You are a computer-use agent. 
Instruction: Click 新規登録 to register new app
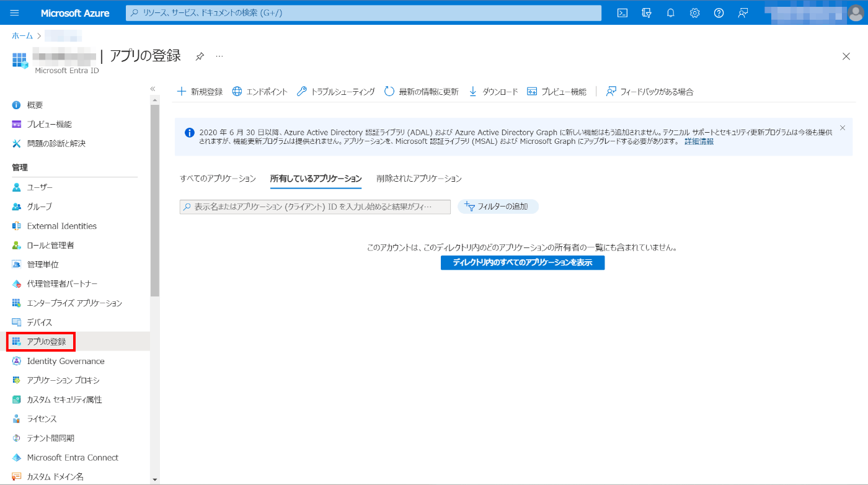pos(200,92)
